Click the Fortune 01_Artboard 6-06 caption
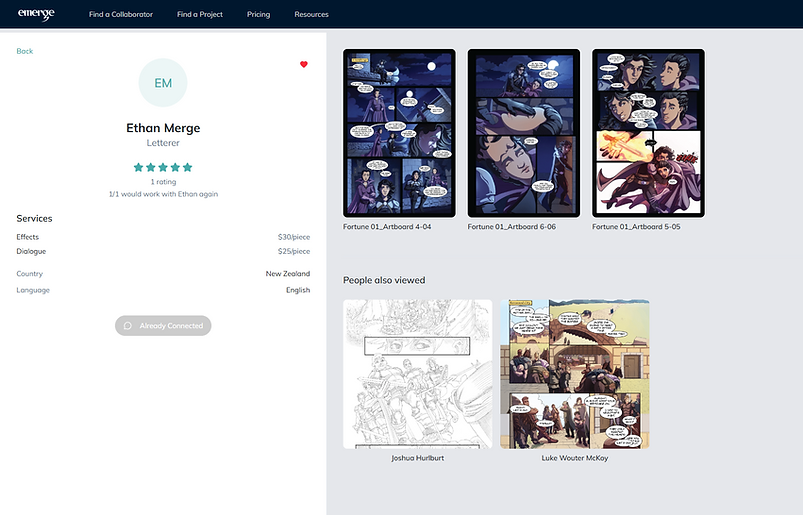This screenshot has width=803, height=515. click(512, 227)
